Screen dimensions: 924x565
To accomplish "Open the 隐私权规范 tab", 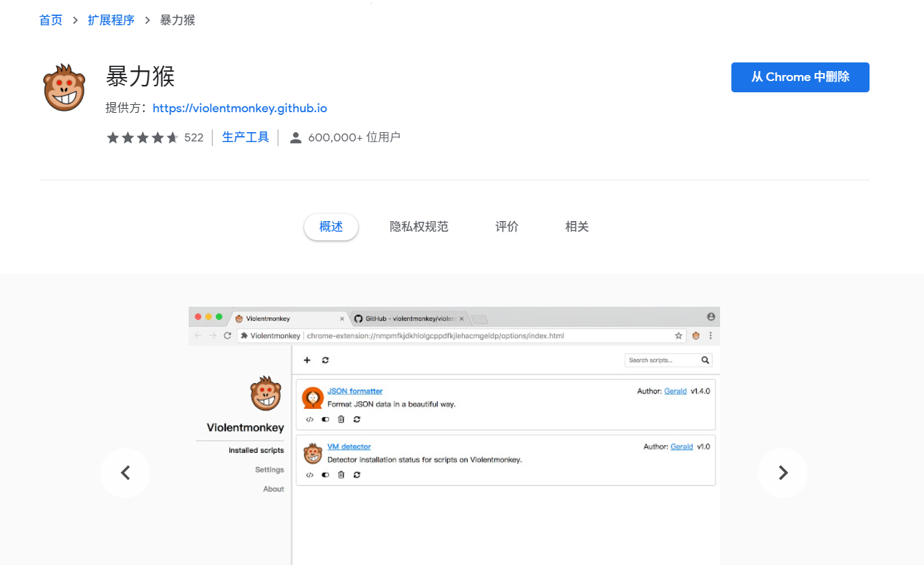I will pos(419,227).
